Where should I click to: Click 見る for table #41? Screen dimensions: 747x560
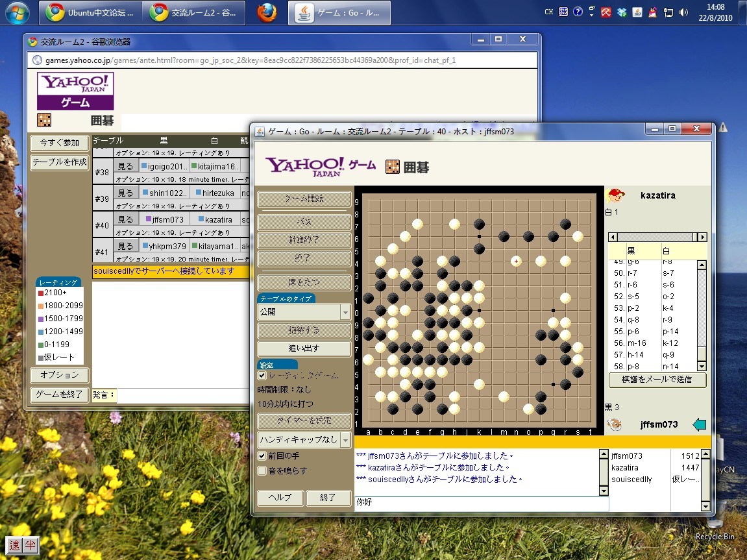click(x=126, y=246)
